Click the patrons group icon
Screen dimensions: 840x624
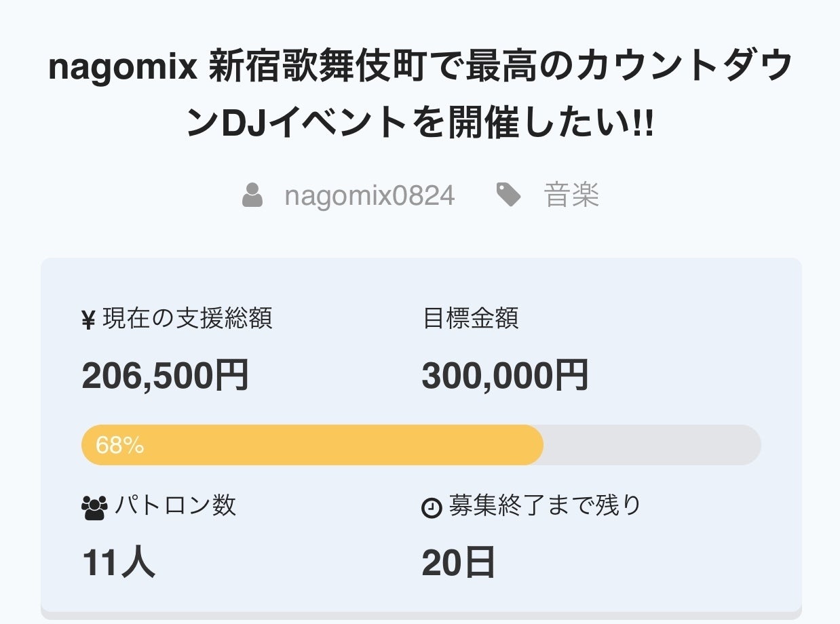[x=94, y=507]
